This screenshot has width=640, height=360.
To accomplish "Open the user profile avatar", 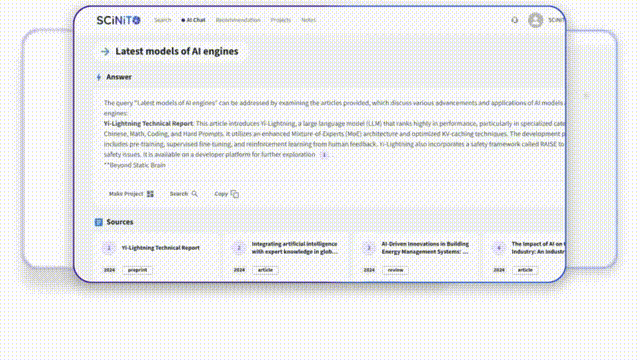I will [x=535, y=20].
